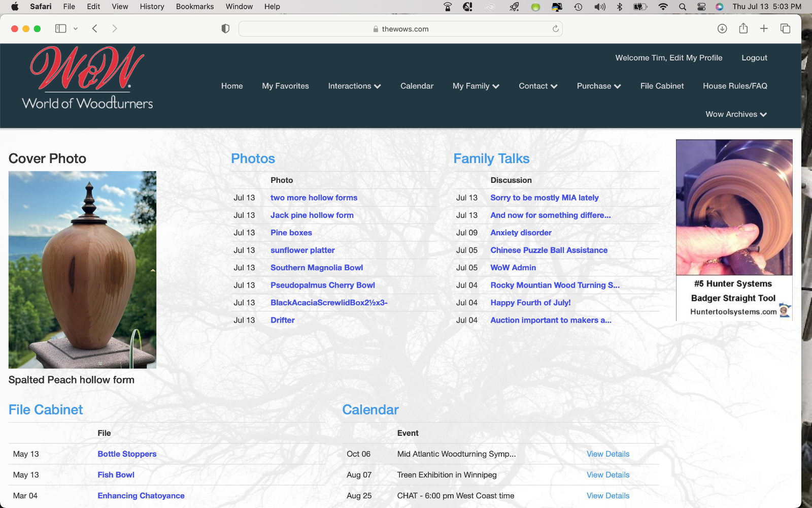Click the Bluetooth menu bar icon

[620, 7]
